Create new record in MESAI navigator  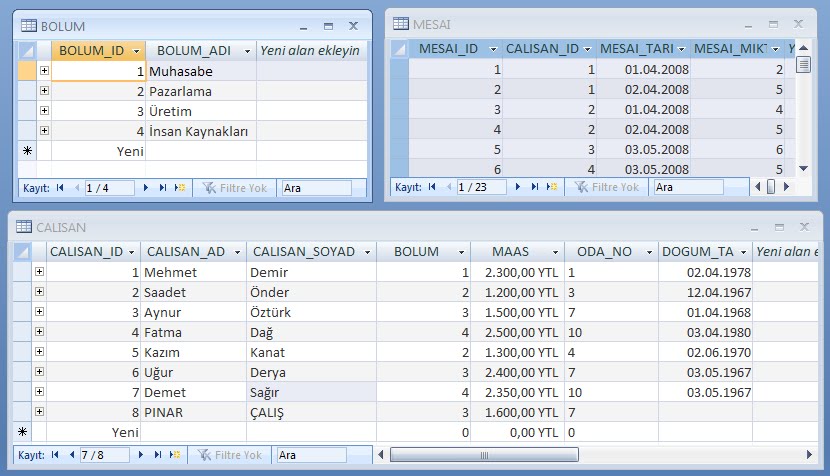point(552,186)
